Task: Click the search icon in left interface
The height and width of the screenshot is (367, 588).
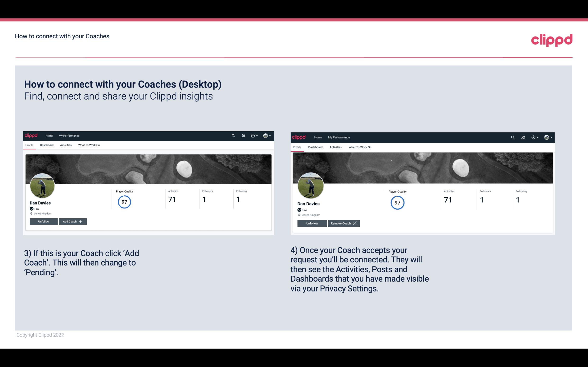Action: (x=234, y=135)
